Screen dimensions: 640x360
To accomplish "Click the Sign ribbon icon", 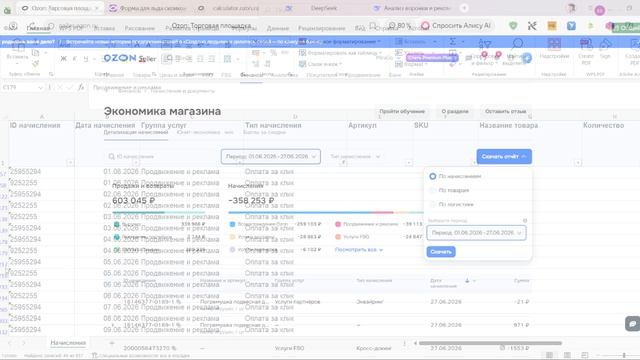I will point(605,44).
